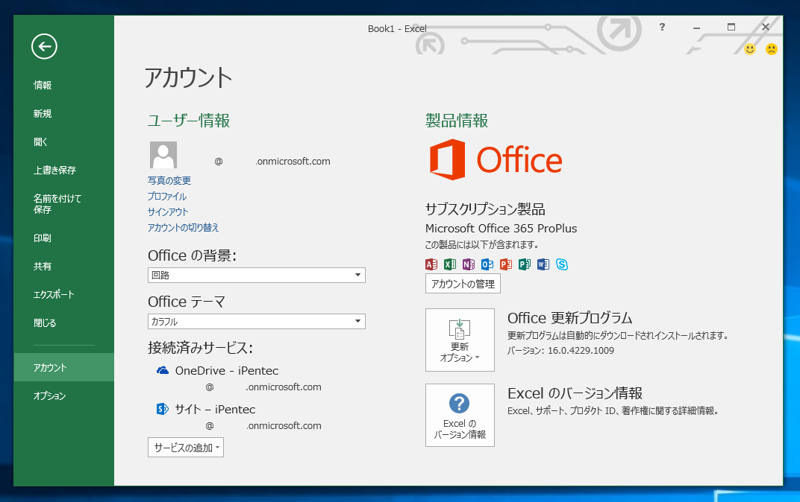Click the Skype for Business icon
The width and height of the screenshot is (800, 502).
(x=562, y=264)
